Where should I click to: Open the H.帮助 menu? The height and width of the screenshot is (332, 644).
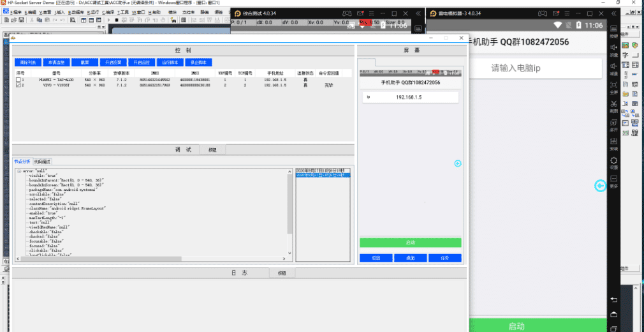[154, 12]
